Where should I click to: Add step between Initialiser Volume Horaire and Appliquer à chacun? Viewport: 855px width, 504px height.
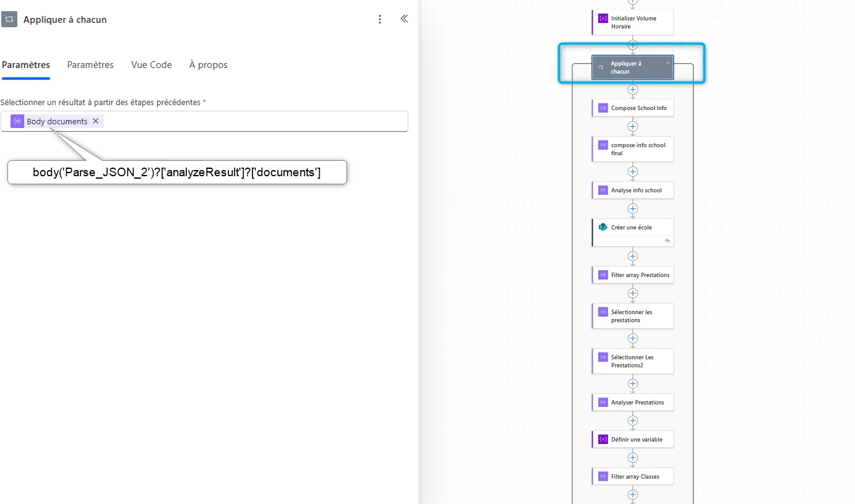point(632,45)
